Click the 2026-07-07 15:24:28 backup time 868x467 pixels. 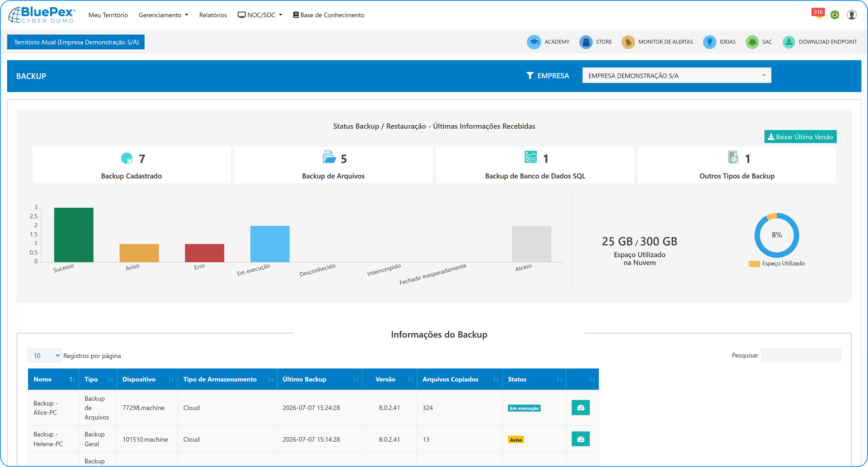[x=311, y=408]
